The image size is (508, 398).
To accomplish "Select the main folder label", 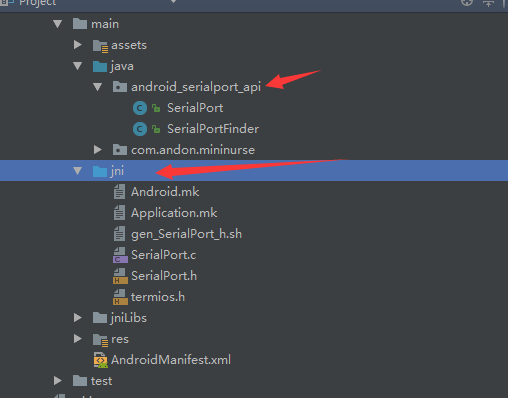I will click(x=105, y=24).
